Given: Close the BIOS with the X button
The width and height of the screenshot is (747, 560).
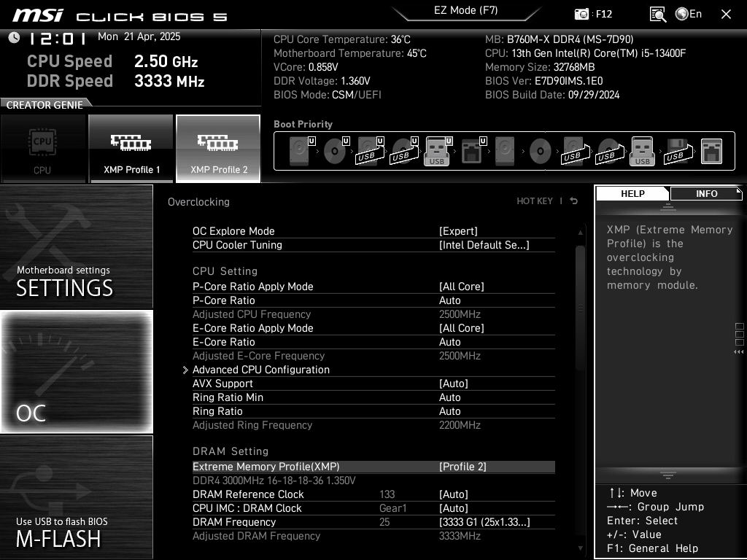Looking at the screenshot, I should pos(726,15).
